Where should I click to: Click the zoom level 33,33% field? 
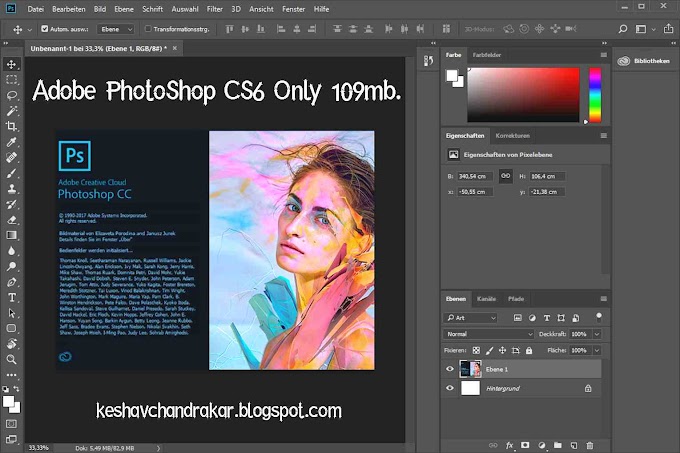pyautogui.click(x=39, y=447)
